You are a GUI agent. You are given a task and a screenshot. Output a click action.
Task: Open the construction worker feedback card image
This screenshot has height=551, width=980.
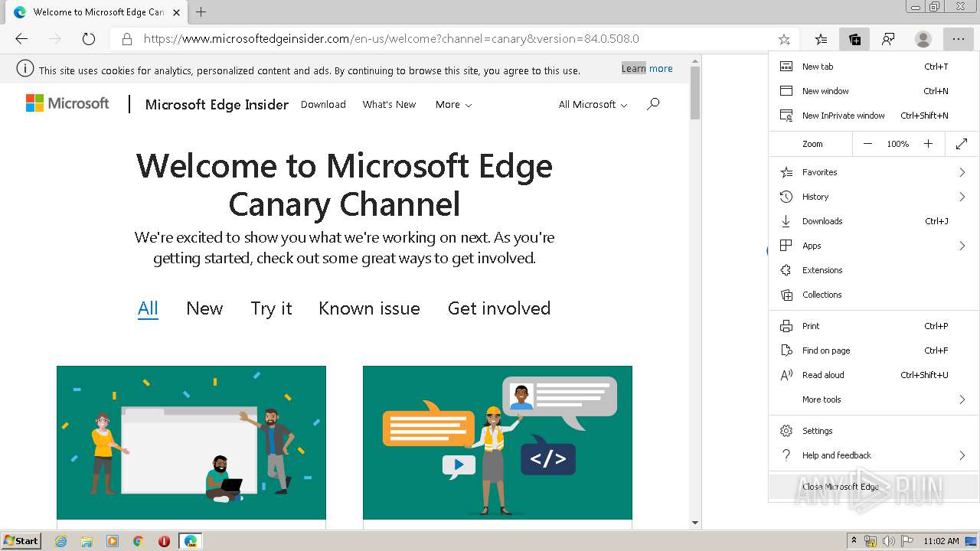pos(498,442)
